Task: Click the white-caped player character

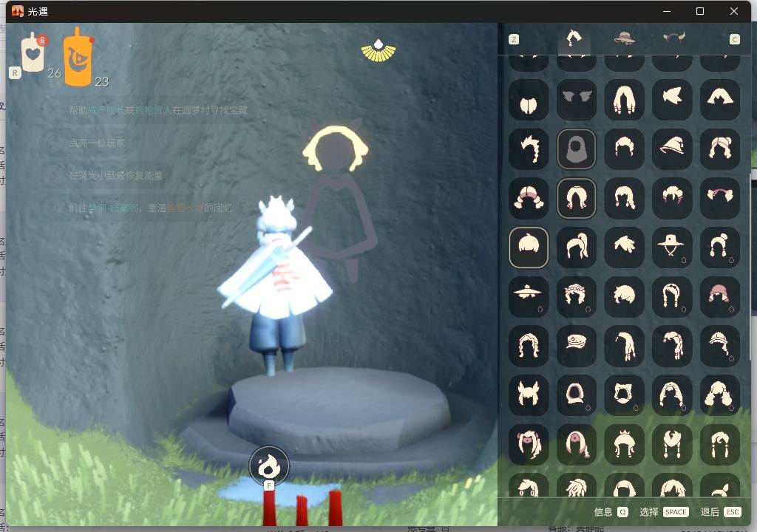Action: point(276,284)
